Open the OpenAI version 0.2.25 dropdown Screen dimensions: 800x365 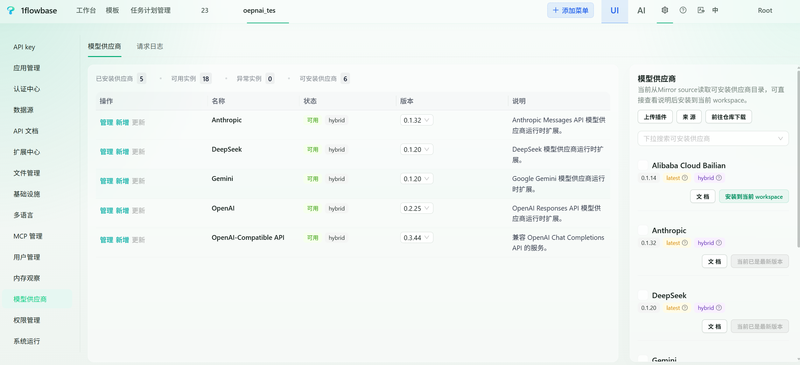click(417, 208)
